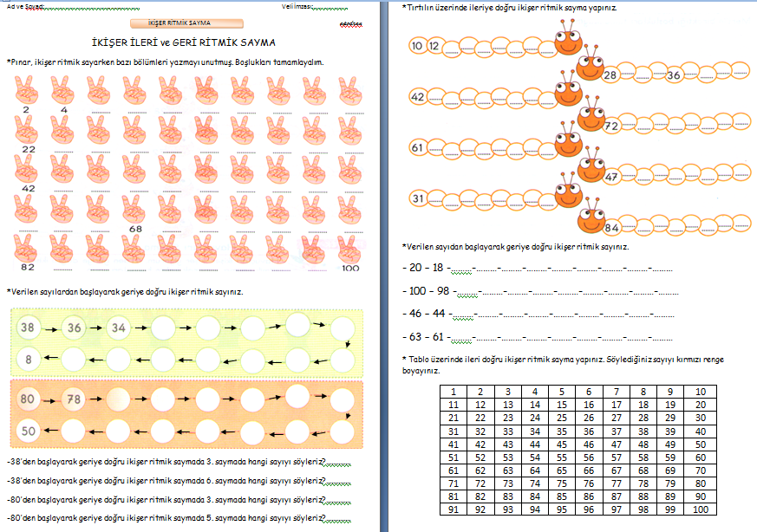Image resolution: width=757 pixels, height=532 pixels.
Task: Click the caterpillar segment labeled 10
Action: (418, 46)
